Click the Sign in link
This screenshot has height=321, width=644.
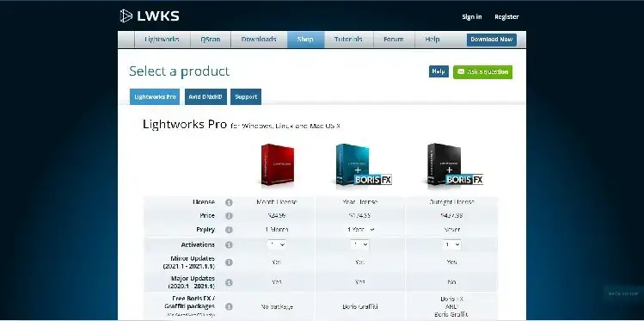tap(472, 17)
